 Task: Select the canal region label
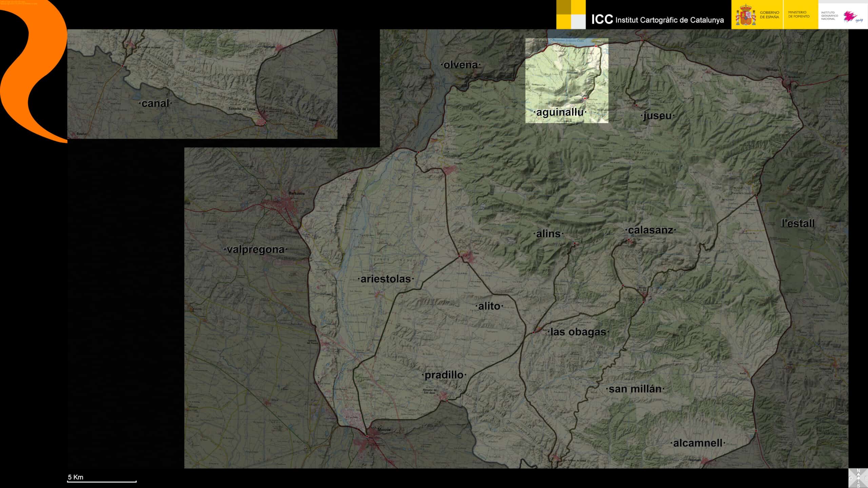[x=155, y=103]
